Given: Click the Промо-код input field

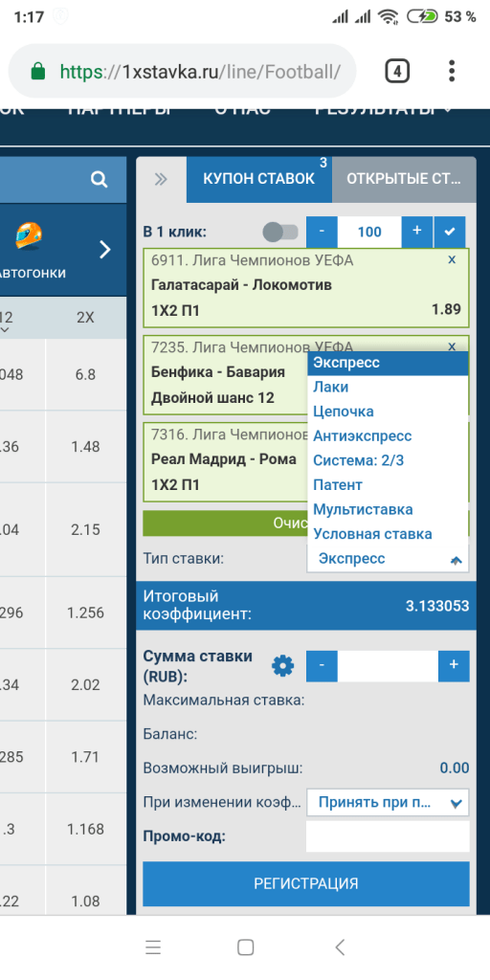Looking at the screenshot, I should point(388,836).
